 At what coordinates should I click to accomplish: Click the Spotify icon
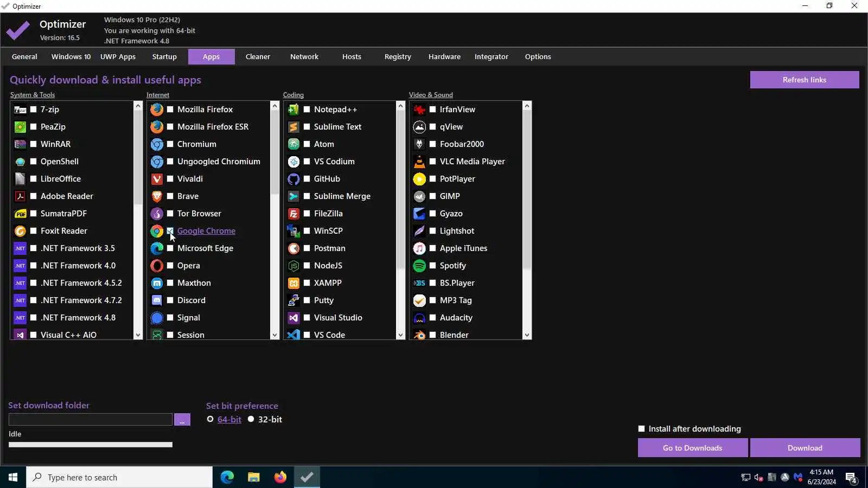pyautogui.click(x=419, y=266)
